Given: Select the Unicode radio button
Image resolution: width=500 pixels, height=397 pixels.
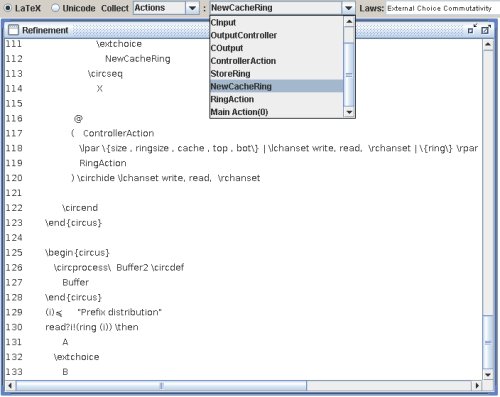Looking at the screenshot, I should [56, 8].
